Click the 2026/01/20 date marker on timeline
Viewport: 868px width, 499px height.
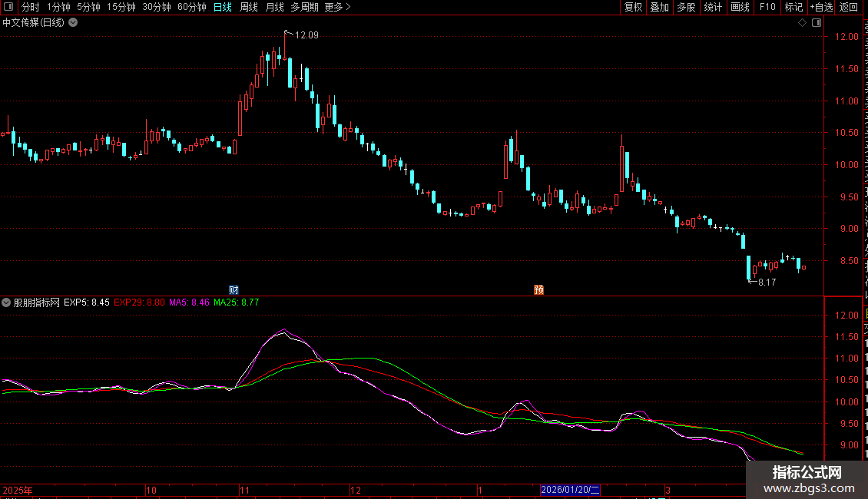pyautogui.click(x=570, y=490)
